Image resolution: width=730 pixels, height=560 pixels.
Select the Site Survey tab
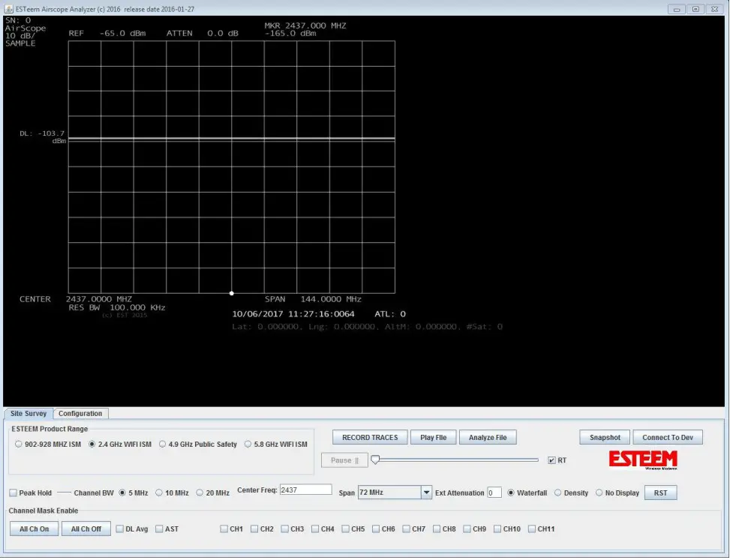pos(28,413)
